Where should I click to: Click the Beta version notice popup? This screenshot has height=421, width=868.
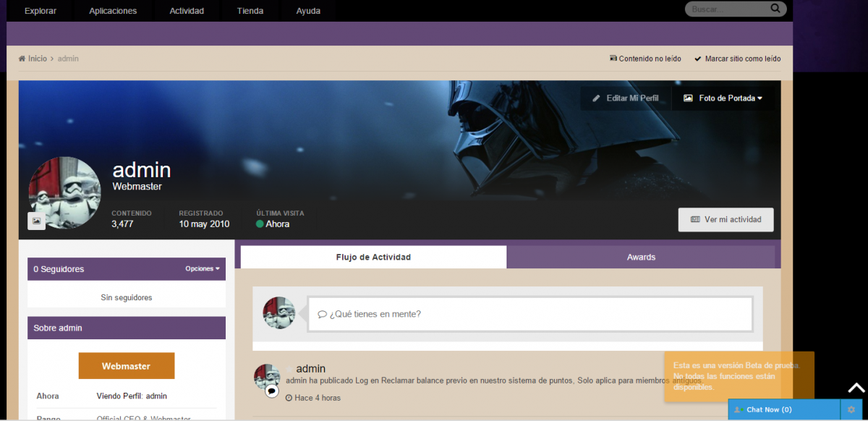[739, 376]
